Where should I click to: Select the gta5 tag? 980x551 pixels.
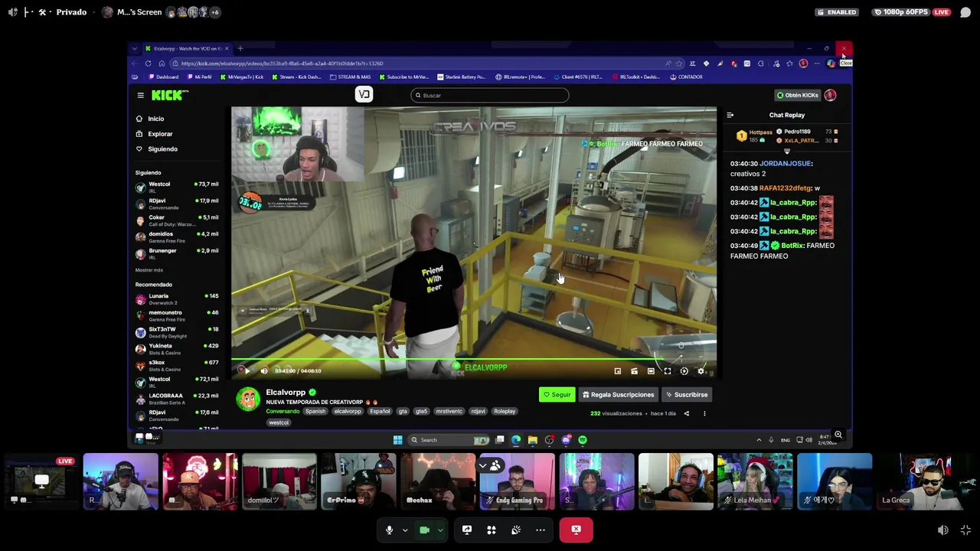pyautogui.click(x=421, y=412)
